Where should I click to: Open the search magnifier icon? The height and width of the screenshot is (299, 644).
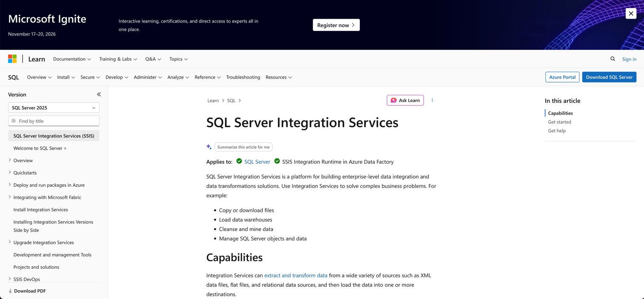coord(613,59)
